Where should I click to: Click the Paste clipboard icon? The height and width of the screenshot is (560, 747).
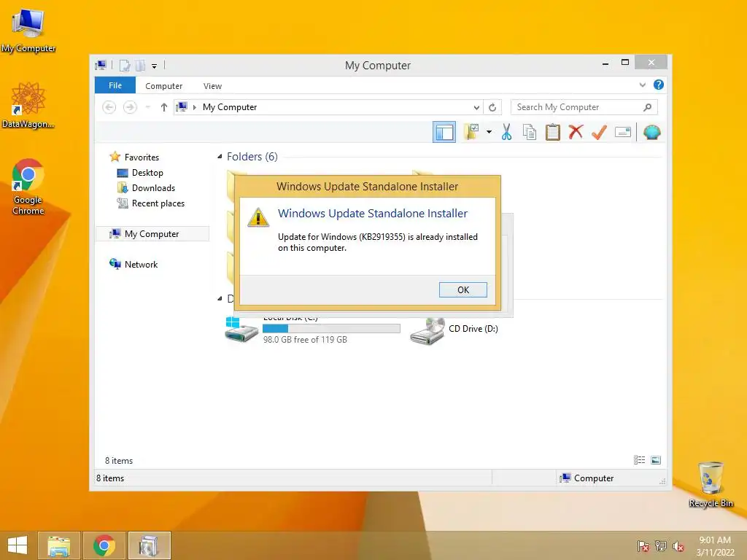553,132
